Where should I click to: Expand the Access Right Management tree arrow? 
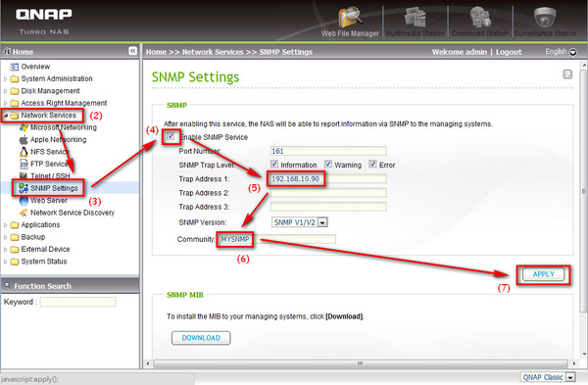click(5, 104)
